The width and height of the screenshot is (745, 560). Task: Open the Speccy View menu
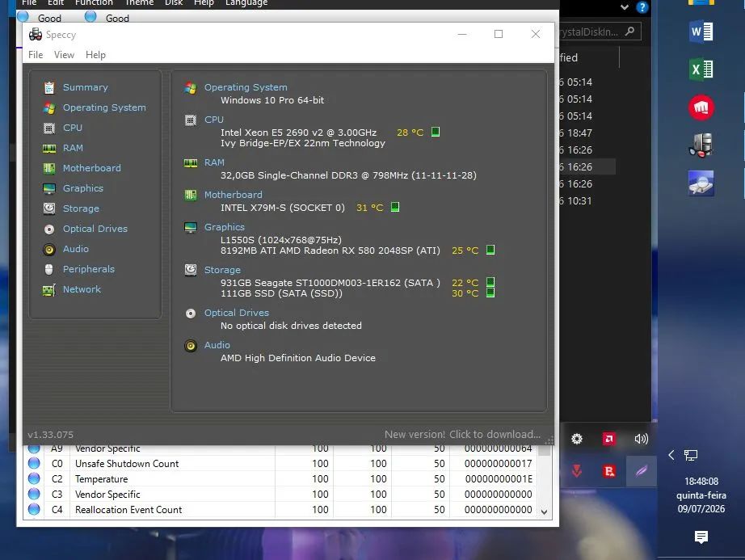pos(64,55)
